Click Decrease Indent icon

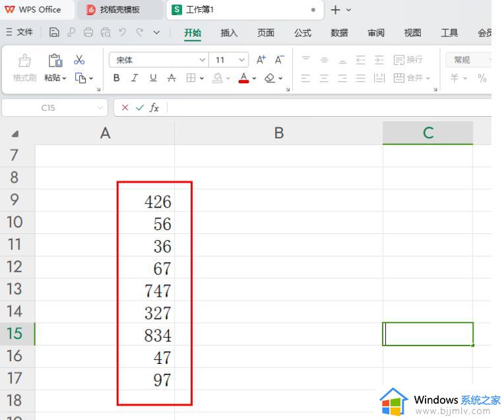[361, 60]
